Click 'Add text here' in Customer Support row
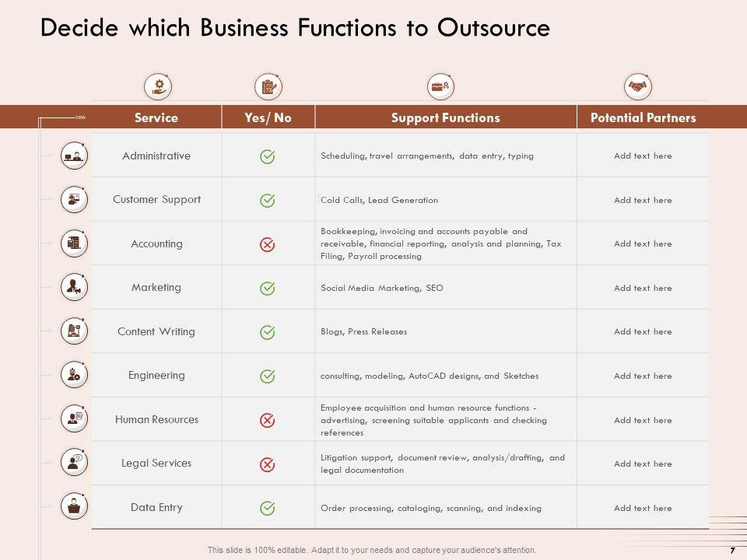 tap(643, 200)
